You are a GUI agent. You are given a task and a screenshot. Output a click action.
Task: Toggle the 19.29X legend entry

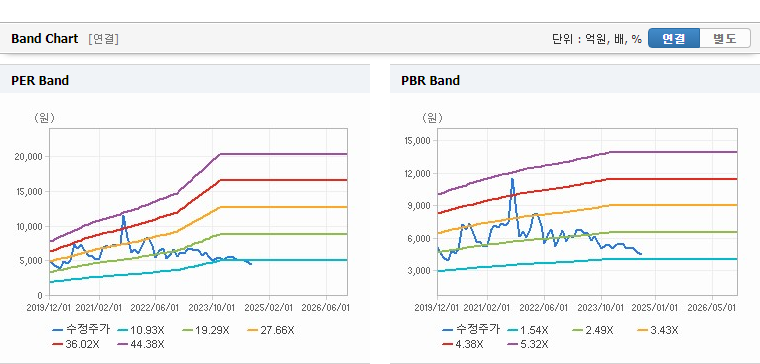(x=206, y=330)
